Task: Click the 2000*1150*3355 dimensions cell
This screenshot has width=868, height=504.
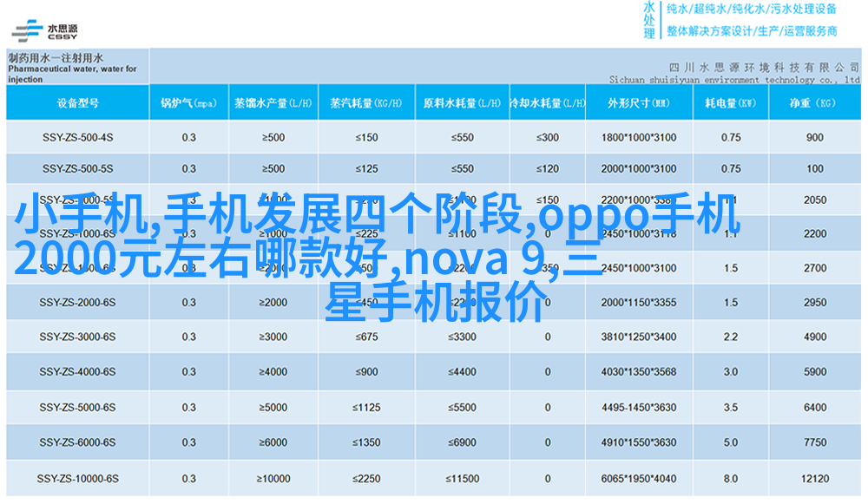Action: coord(639,303)
